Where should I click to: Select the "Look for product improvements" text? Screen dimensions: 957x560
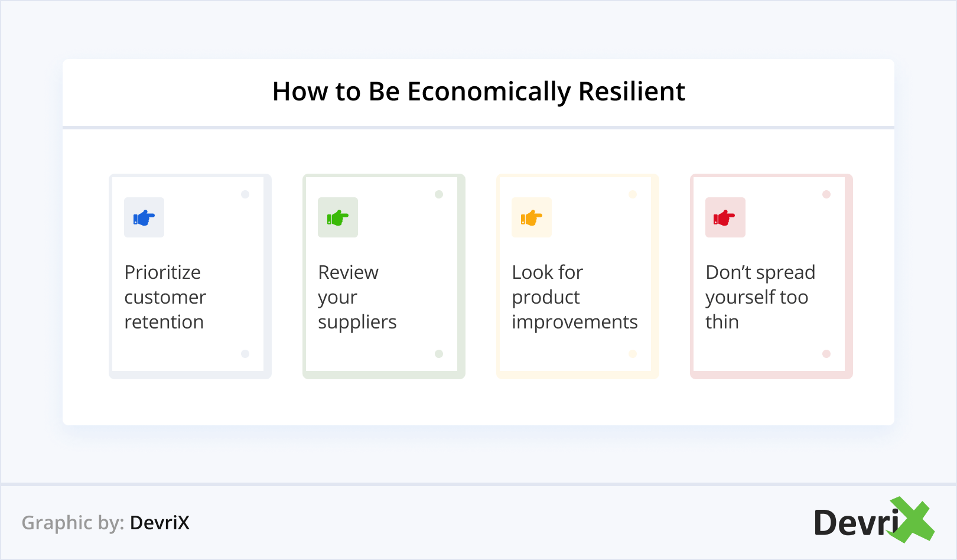pos(574,297)
